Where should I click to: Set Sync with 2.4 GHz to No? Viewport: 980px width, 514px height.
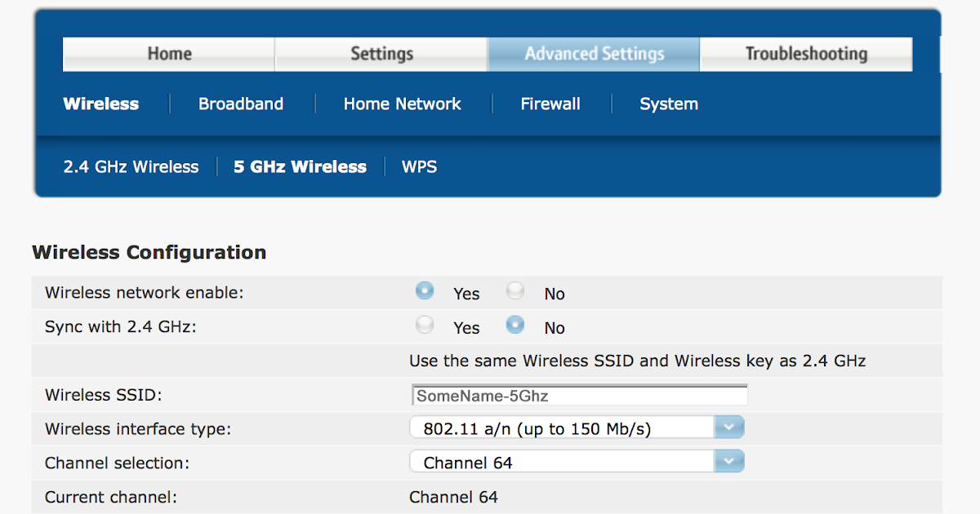(515, 325)
